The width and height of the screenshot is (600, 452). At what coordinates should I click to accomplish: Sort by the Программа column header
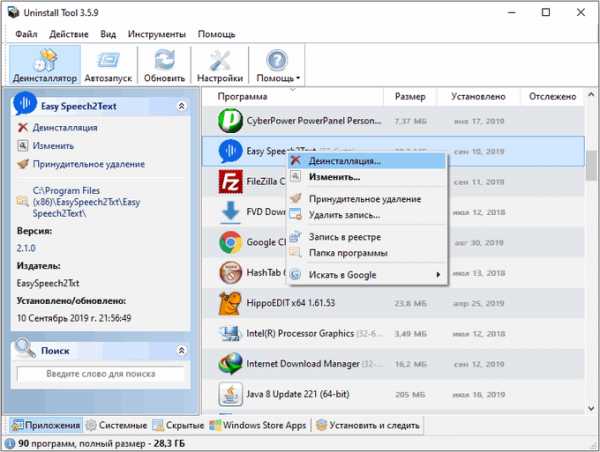(242, 96)
